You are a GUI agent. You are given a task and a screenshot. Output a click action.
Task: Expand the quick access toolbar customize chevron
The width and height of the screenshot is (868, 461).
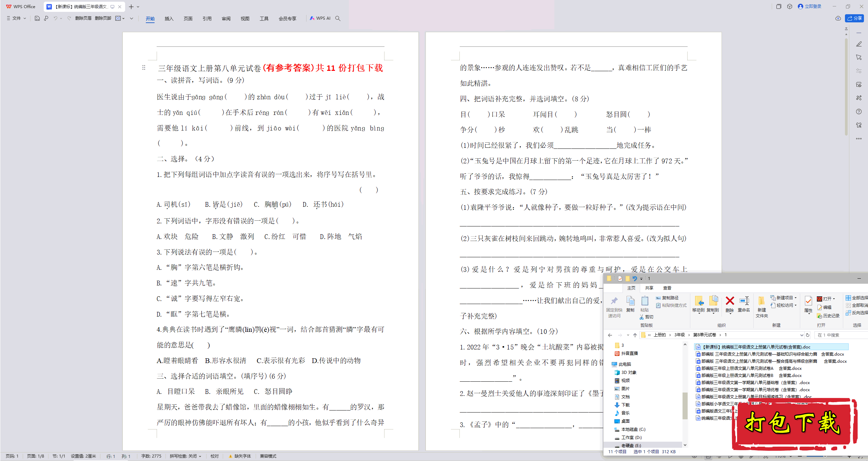point(132,18)
